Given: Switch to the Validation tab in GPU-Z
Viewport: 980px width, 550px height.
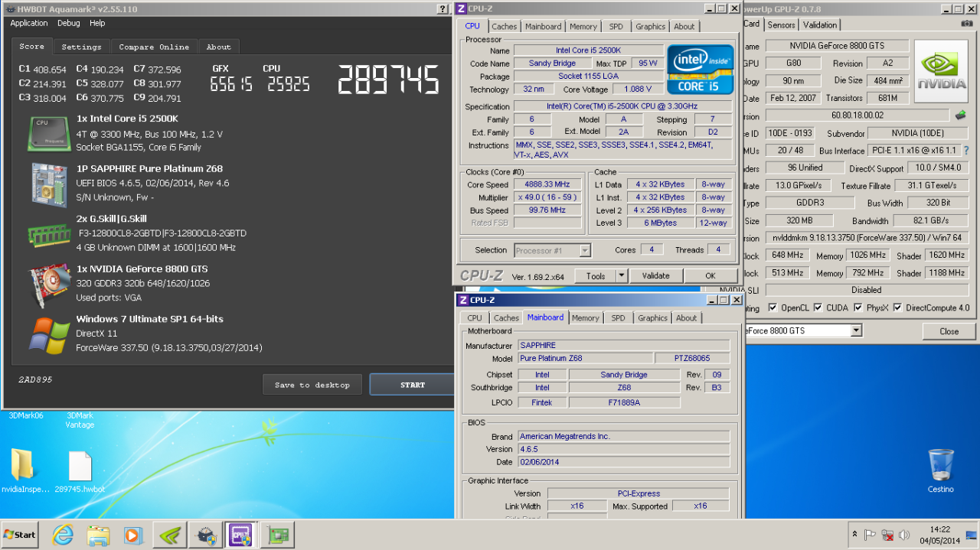Looking at the screenshot, I should pyautogui.click(x=820, y=24).
